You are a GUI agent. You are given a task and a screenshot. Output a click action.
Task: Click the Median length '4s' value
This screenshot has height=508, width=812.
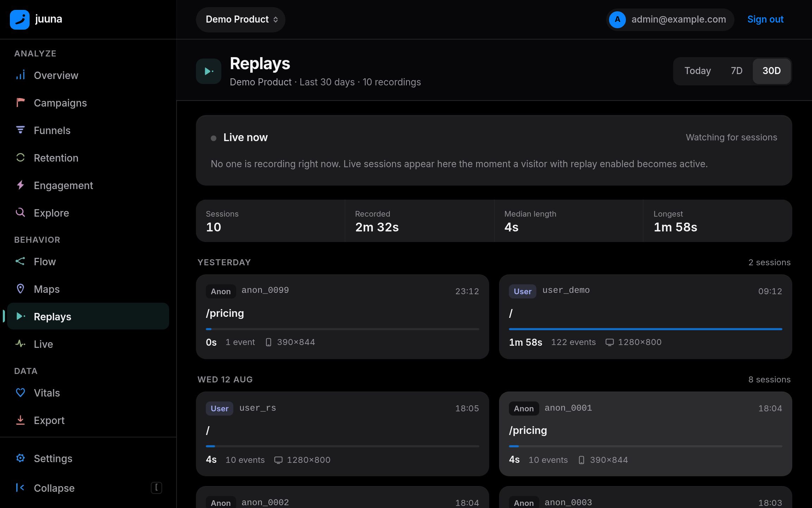(511, 227)
